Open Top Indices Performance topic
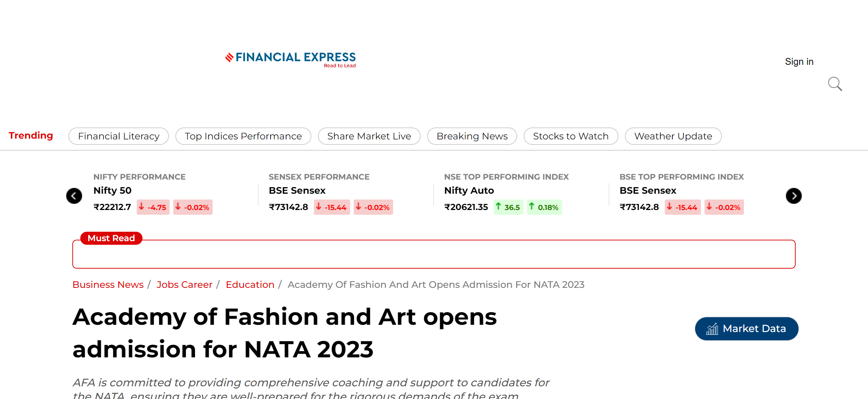 243,136
